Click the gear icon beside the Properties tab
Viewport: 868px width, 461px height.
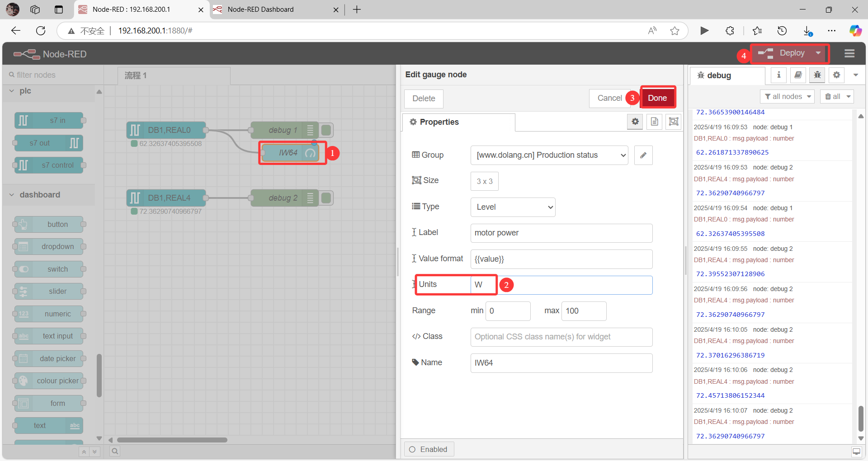click(x=635, y=122)
